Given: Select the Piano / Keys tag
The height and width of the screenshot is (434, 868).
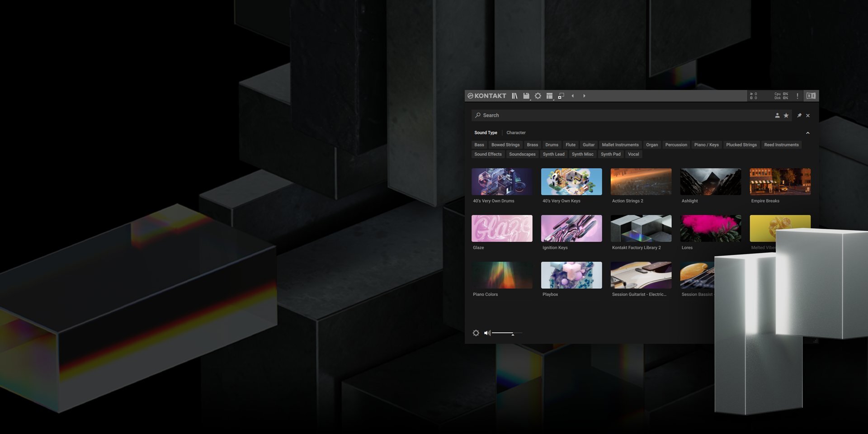Looking at the screenshot, I should 707,145.
